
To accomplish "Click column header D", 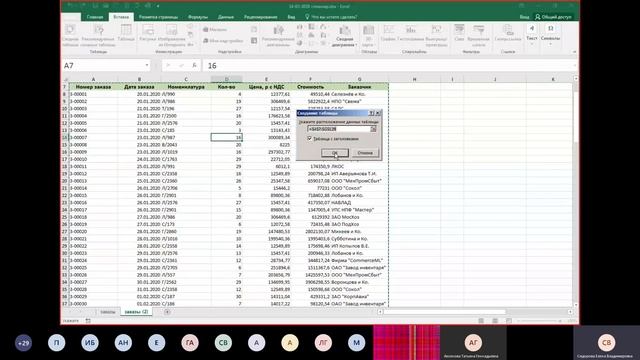I will [227, 79].
